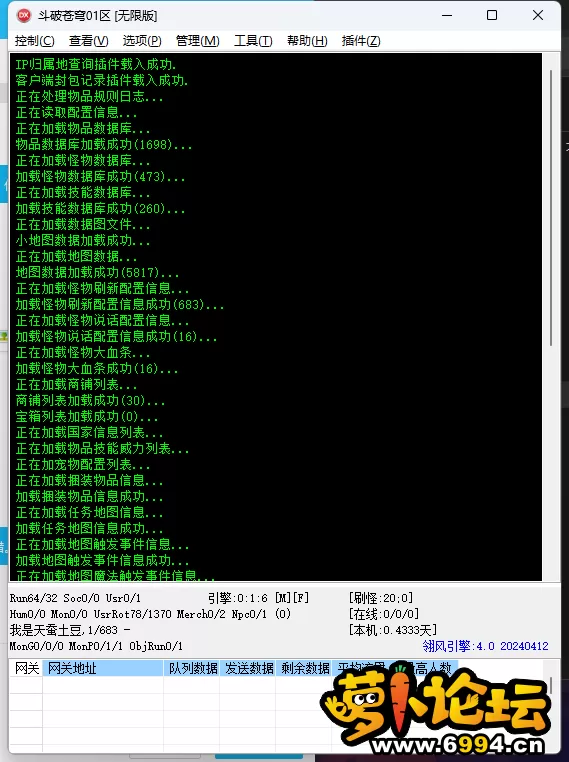The width and height of the screenshot is (569, 762).
Task: Click log line 加载地图触发事件信息成功...
Action: (102, 561)
